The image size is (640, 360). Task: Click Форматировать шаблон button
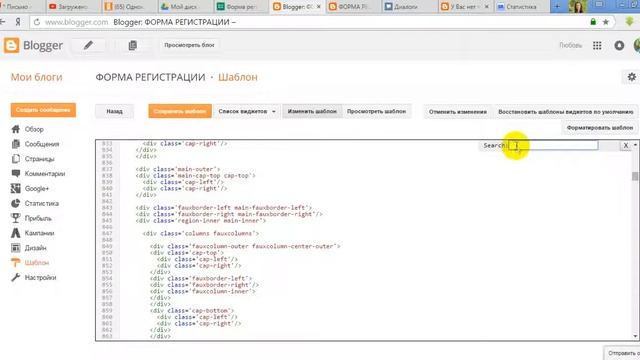point(600,128)
